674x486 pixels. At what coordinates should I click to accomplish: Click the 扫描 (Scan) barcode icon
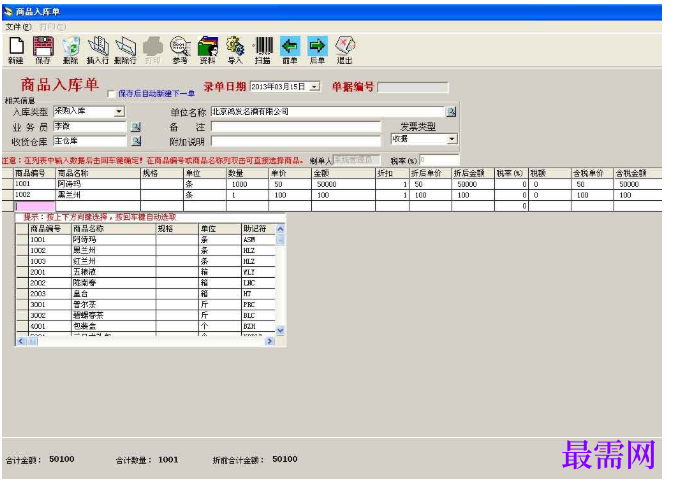tap(263, 50)
